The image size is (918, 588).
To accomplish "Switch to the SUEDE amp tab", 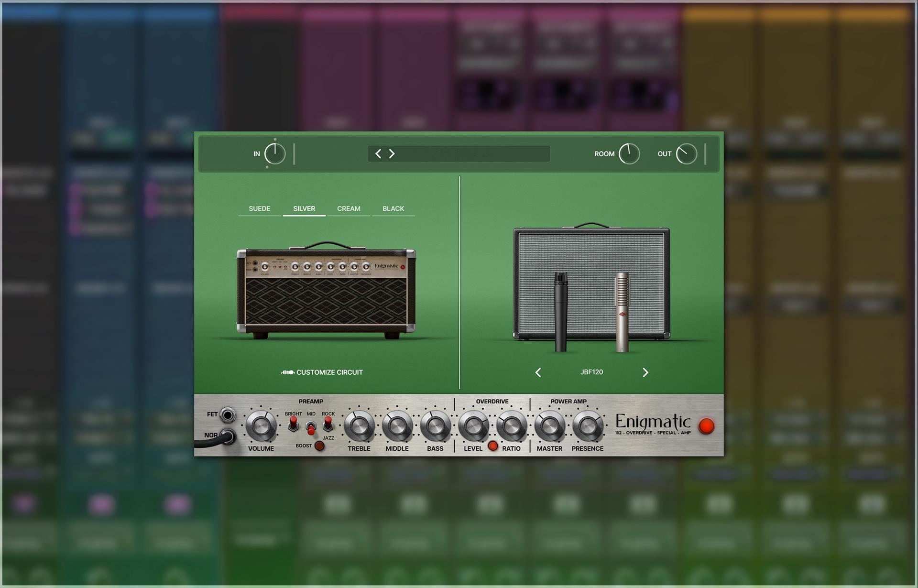I will 260,208.
